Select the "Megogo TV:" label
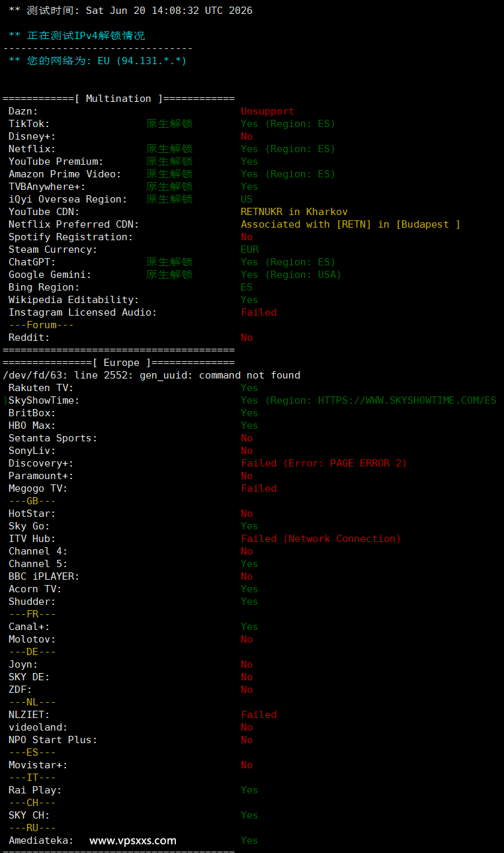Screen dimensions: 504x853 pyautogui.click(x=38, y=488)
